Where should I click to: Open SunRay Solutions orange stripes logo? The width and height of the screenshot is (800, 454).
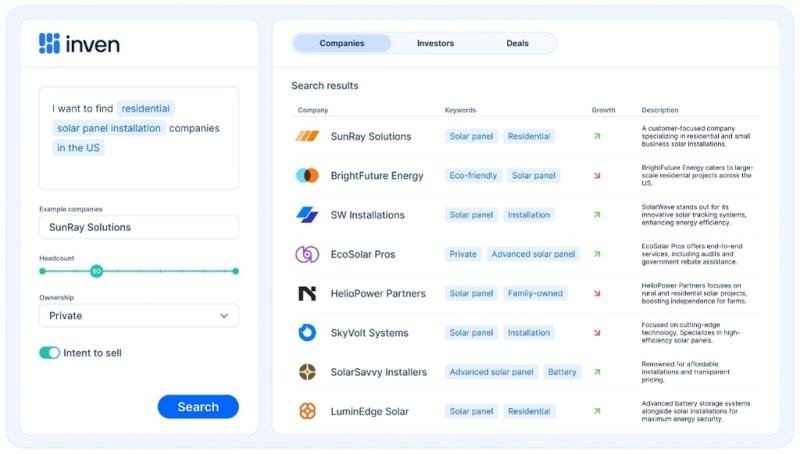click(x=307, y=136)
